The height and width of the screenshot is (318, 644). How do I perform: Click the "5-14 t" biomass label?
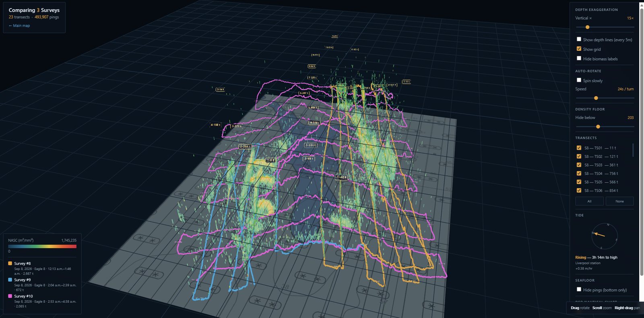220,90
